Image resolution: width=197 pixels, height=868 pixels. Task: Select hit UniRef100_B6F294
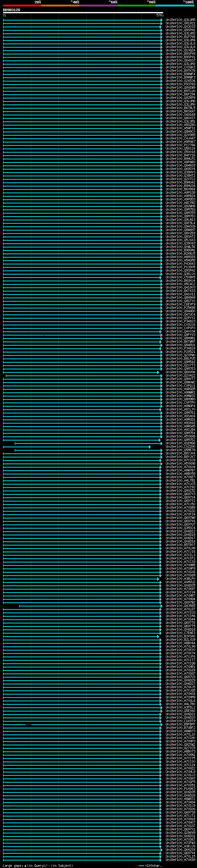tap(180, 94)
